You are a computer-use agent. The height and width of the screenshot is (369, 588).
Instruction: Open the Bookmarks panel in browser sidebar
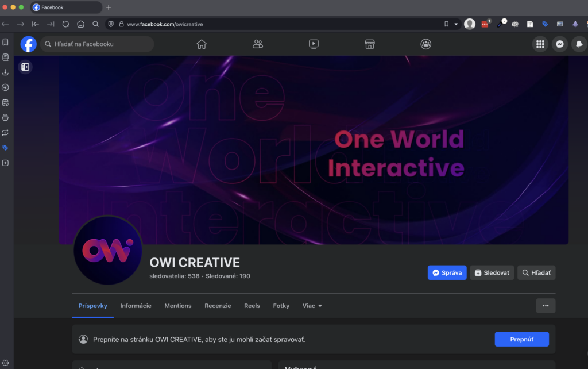click(5, 42)
